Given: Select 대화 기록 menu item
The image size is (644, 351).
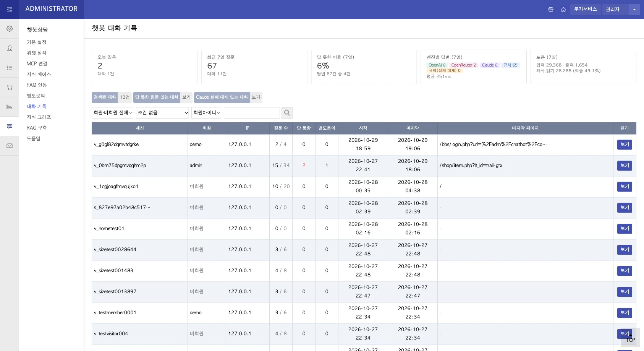Looking at the screenshot, I should tap(36, 106).
